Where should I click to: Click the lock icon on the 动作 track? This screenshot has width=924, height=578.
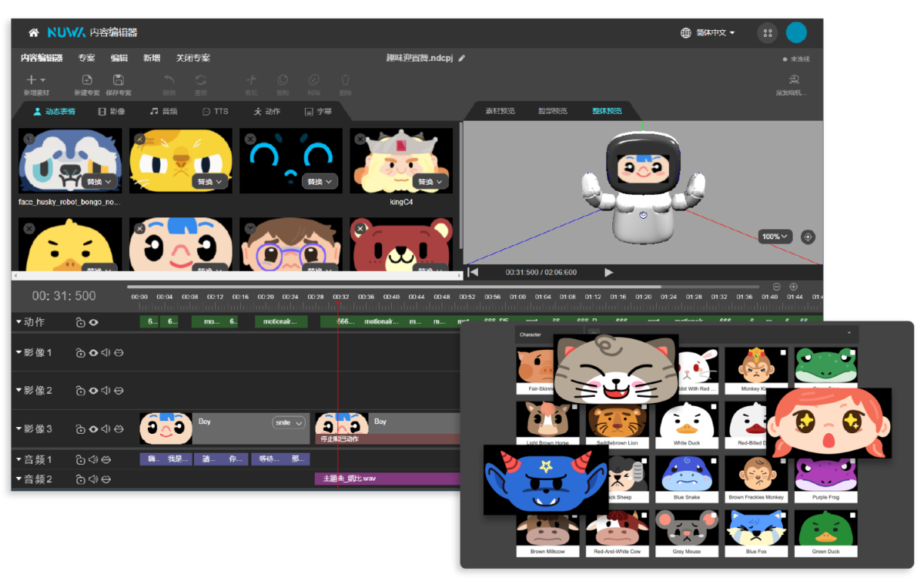80,322
